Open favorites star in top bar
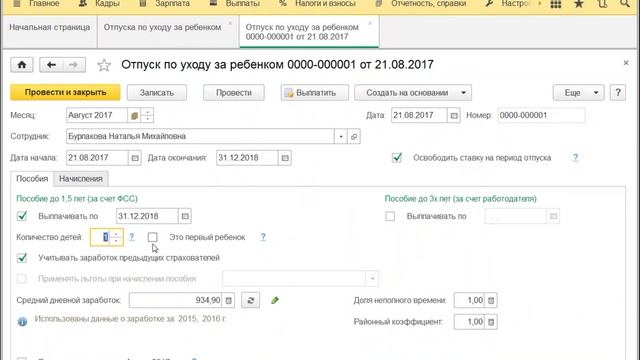The height and width of the screenshot is (360, 640). (578, 4)
